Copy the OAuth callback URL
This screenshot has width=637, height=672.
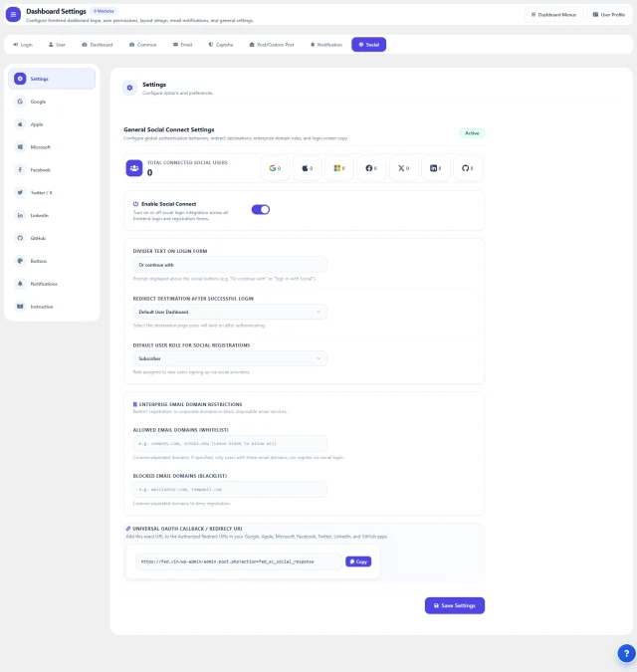pyautogui.click(x=358, y=561)
